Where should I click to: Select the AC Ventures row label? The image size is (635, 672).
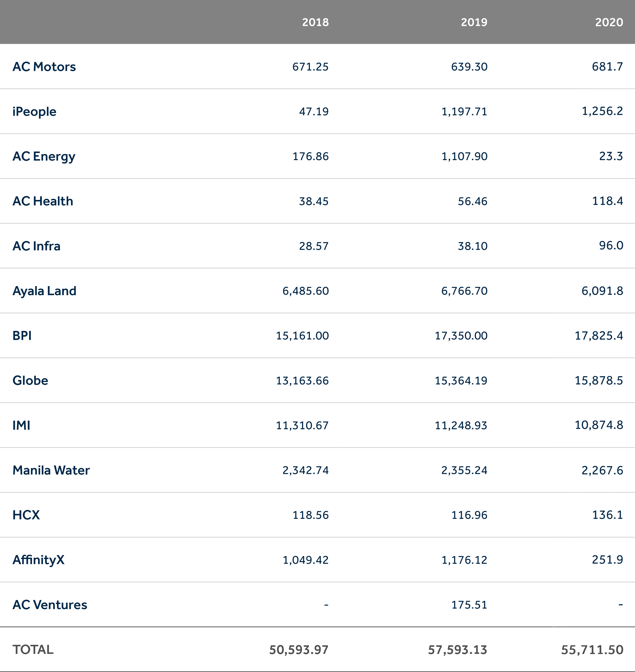[x=50, y=605]
